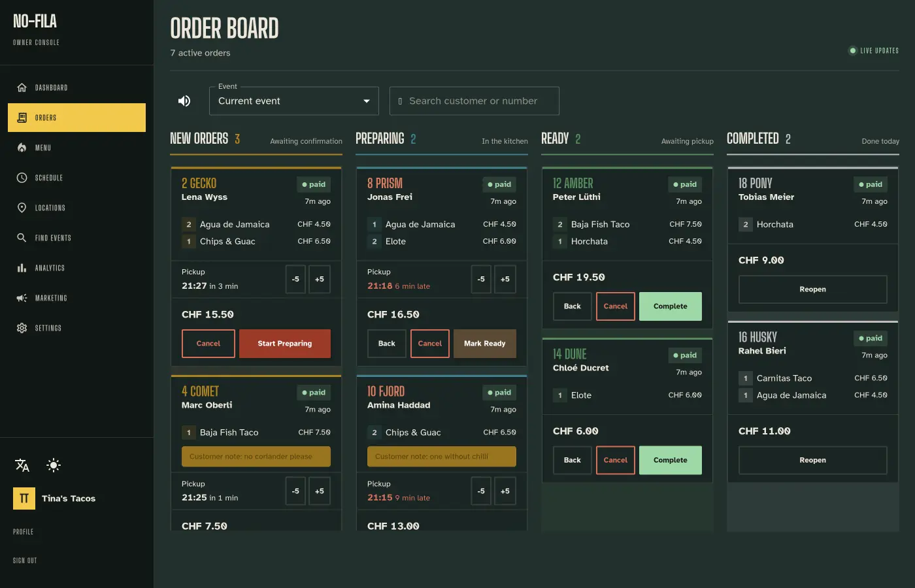Subtract 5 minutes from COMET pickup
This screenshot has width=915, height=588.
coord(295,491)
